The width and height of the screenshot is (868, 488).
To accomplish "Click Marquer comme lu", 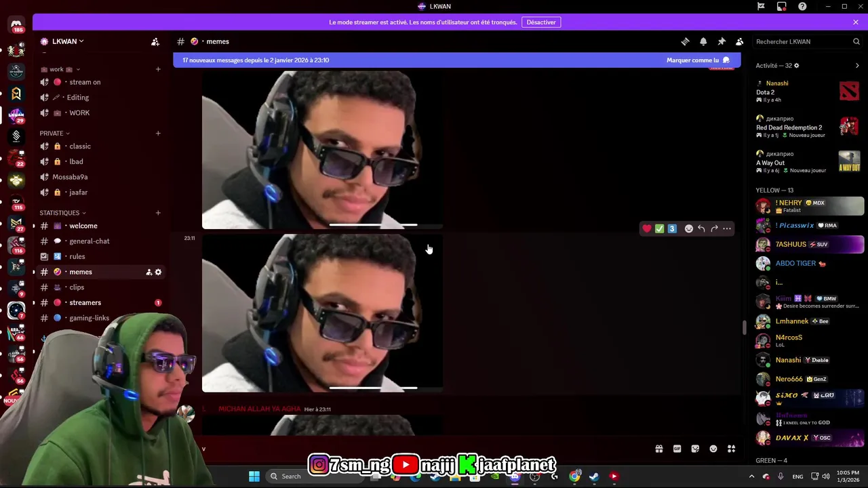I will click(698, 60).
